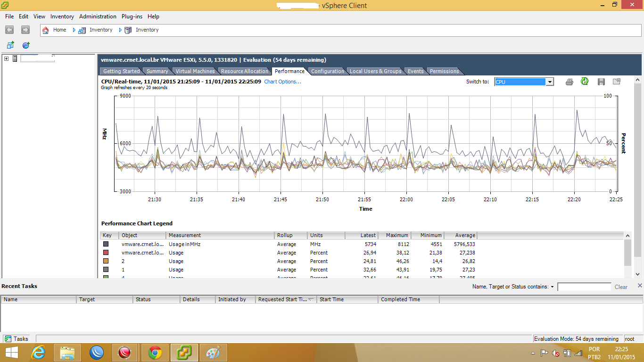Screen dimensions: 644x362
Task: Open the Chart Options link
Action: point(282,82)
